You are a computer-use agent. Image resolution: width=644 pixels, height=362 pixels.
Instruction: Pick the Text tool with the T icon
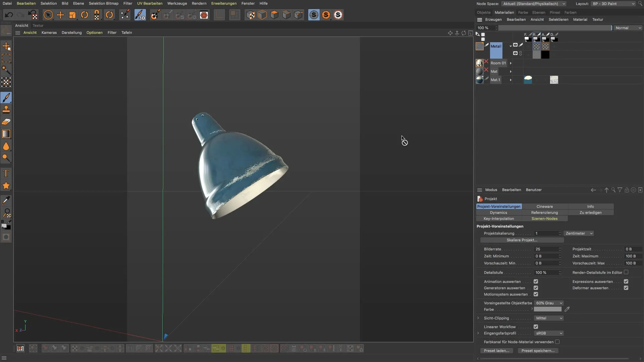(6, 173)
